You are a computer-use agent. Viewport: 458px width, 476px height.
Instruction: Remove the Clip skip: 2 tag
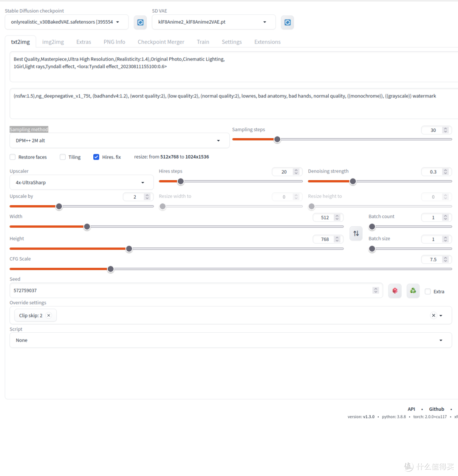pos(49,315)
